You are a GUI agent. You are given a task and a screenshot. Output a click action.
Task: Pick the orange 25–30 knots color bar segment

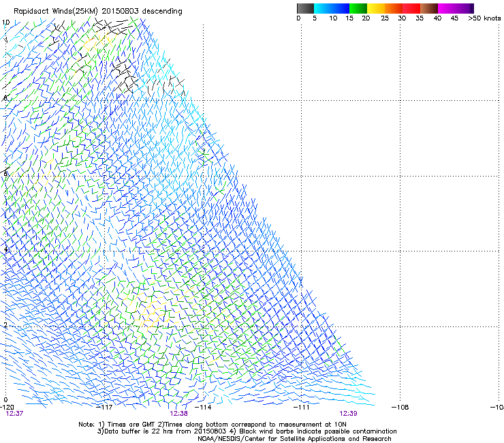click(394, 8)
